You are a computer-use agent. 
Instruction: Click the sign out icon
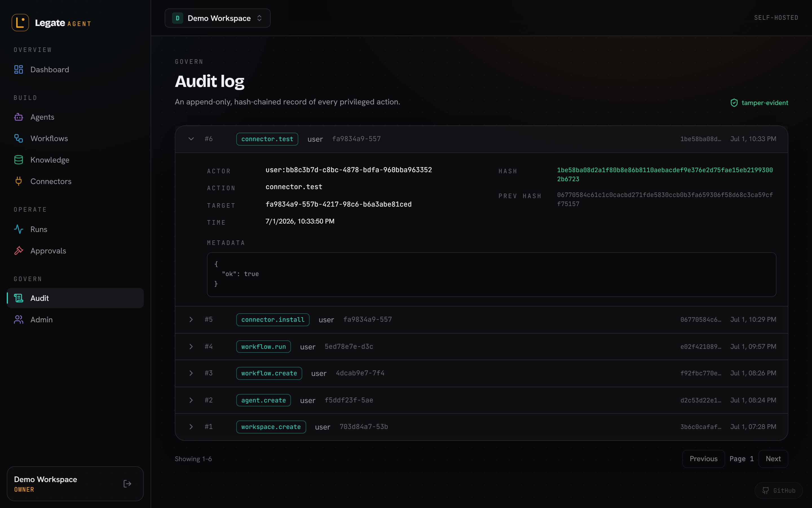click(x=127, y=483)
